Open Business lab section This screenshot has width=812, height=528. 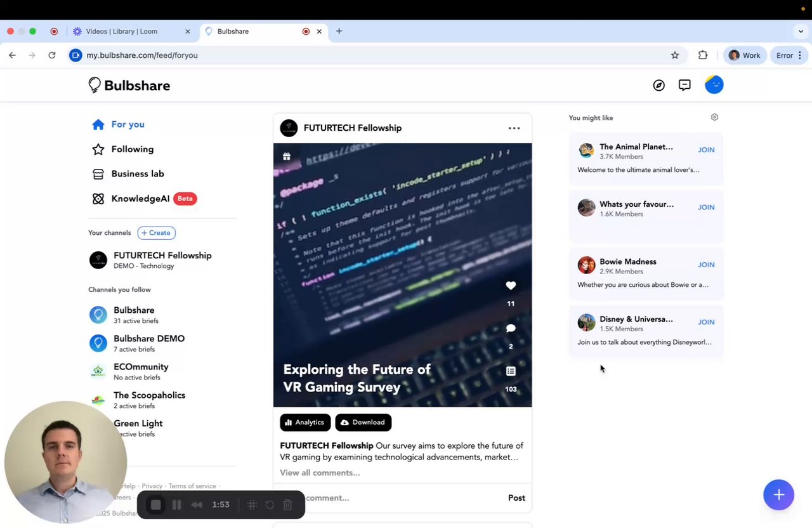click(128, 174)
